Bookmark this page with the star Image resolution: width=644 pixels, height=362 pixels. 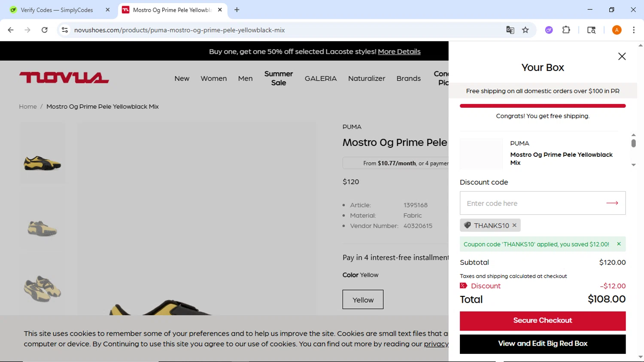point(526,30)
